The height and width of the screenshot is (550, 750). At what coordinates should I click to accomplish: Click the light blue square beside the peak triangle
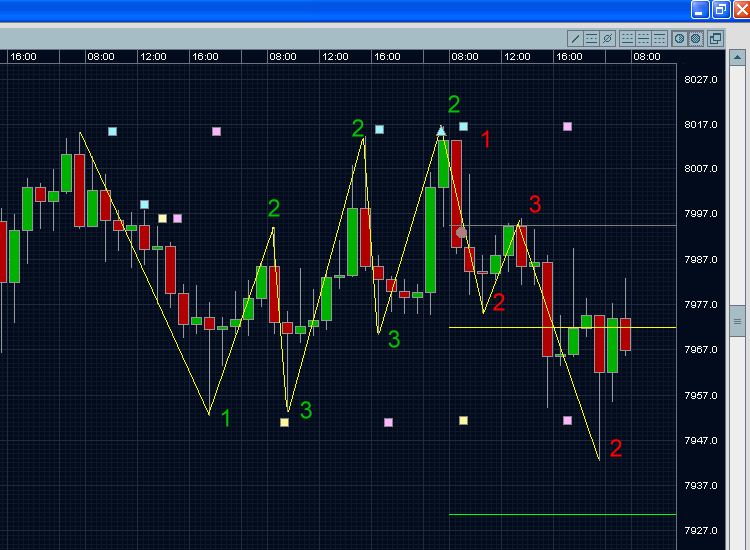(463, 127)
